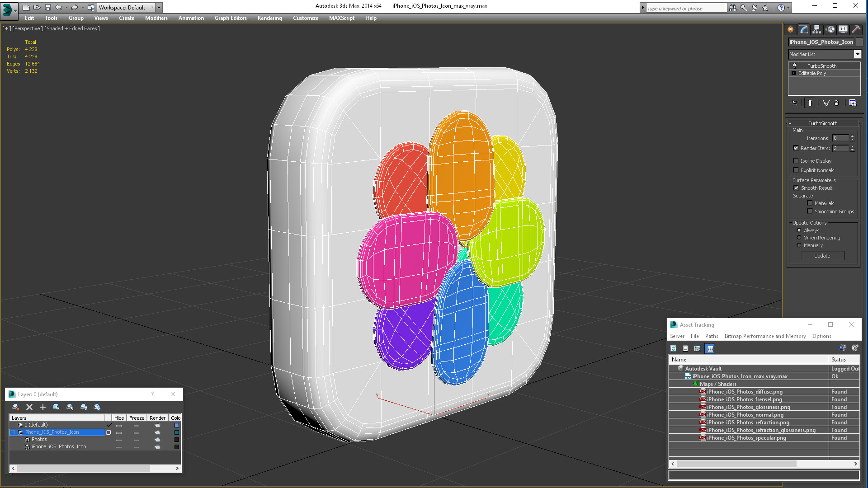
Task: Toggle Smooth Result checkbox
Action: (796, 188)
